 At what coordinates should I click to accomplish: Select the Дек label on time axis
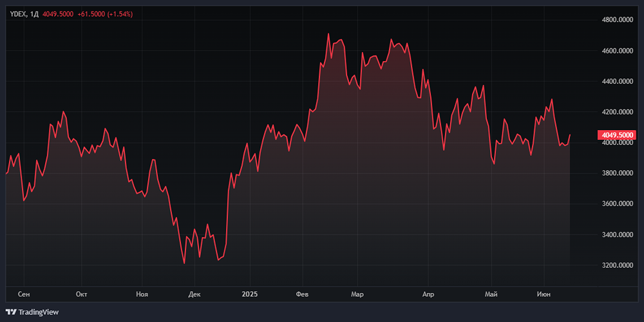click(194, 294)
